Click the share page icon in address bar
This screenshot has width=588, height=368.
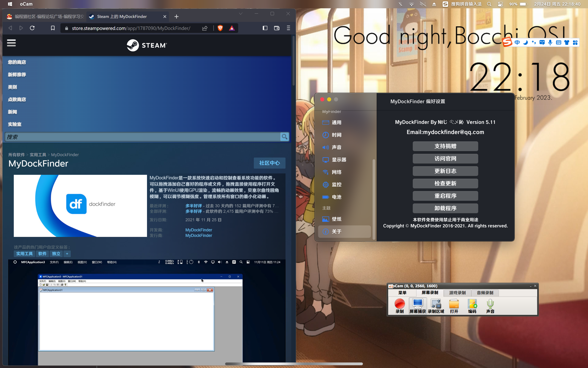(205, 28)
